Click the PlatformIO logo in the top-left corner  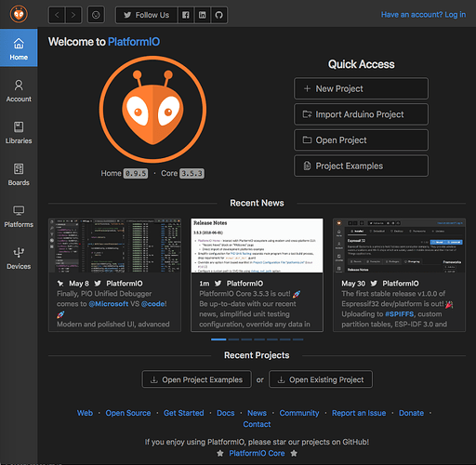19,14
